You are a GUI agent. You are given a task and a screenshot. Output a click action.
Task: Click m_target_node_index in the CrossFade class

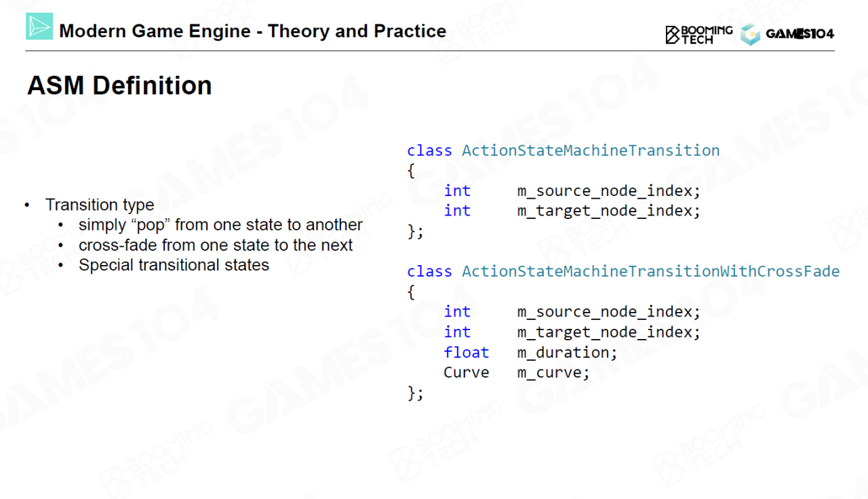click(608, 332)
